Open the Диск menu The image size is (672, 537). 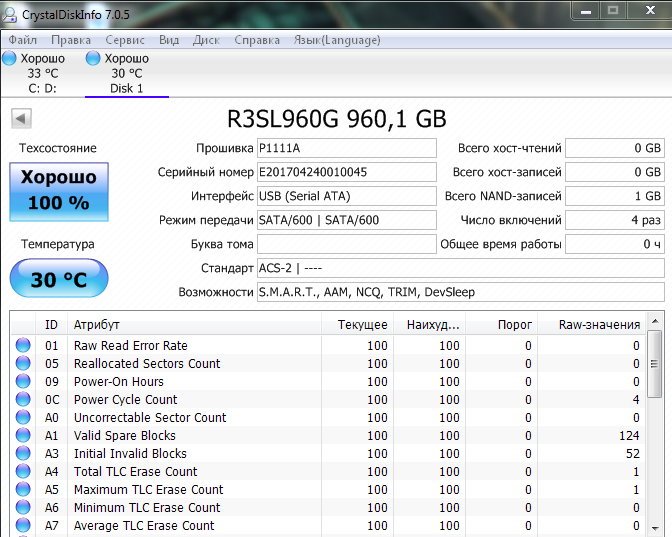coord(206,40)
